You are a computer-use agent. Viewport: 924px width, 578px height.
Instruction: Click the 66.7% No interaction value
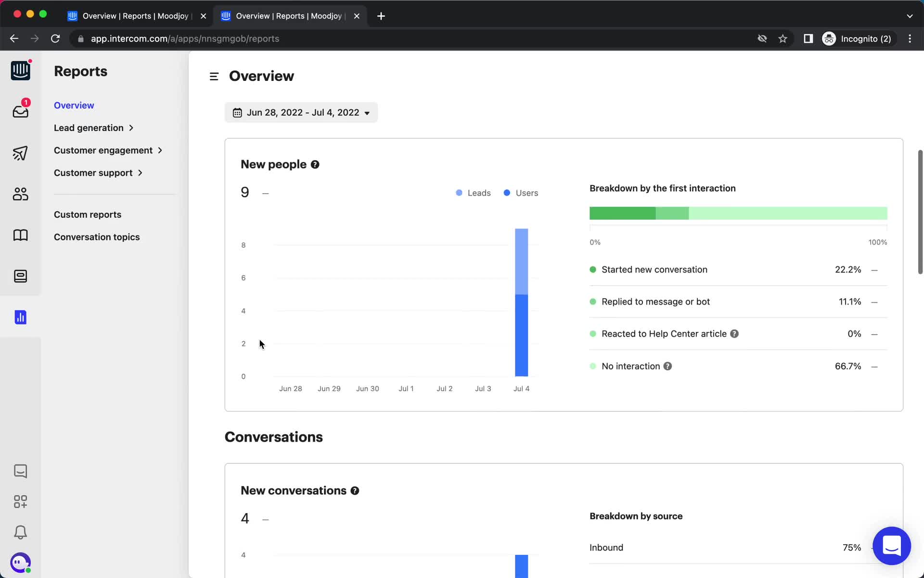[848, 366]
